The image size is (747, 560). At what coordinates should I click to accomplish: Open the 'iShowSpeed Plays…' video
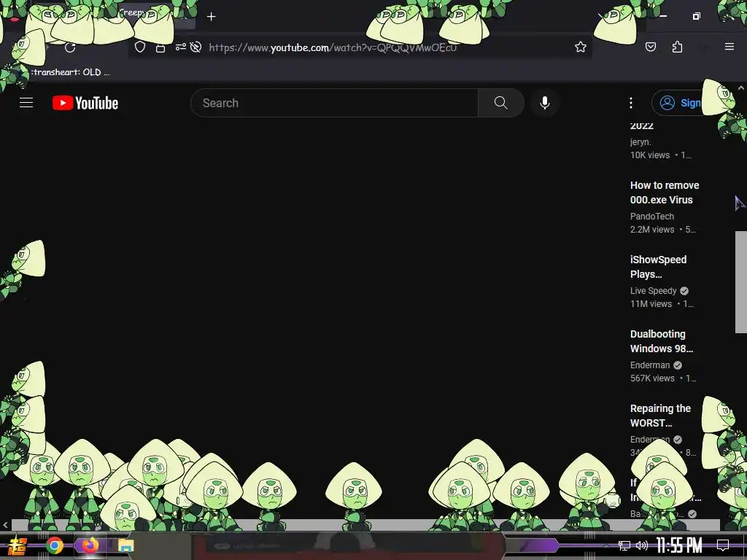(659, 267)
